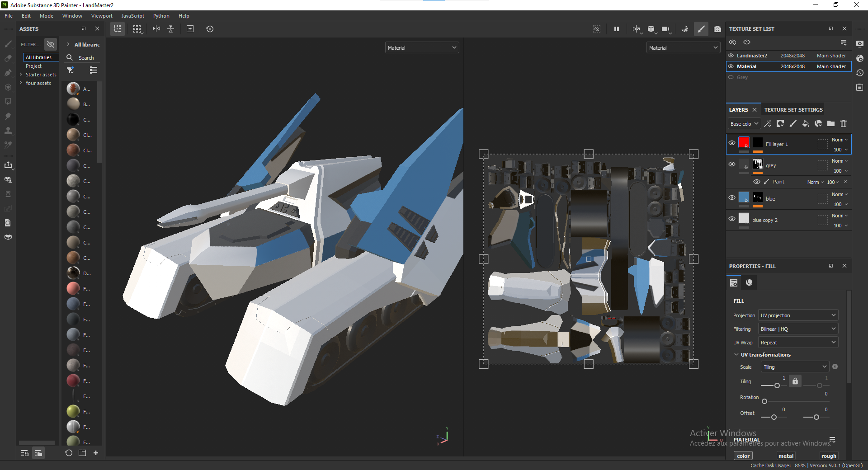The width and height of the screenshot is (868, 470).
Task: Click the camera screenshot icon in the viewport toolbar
Action: click(x=717, y=29)
